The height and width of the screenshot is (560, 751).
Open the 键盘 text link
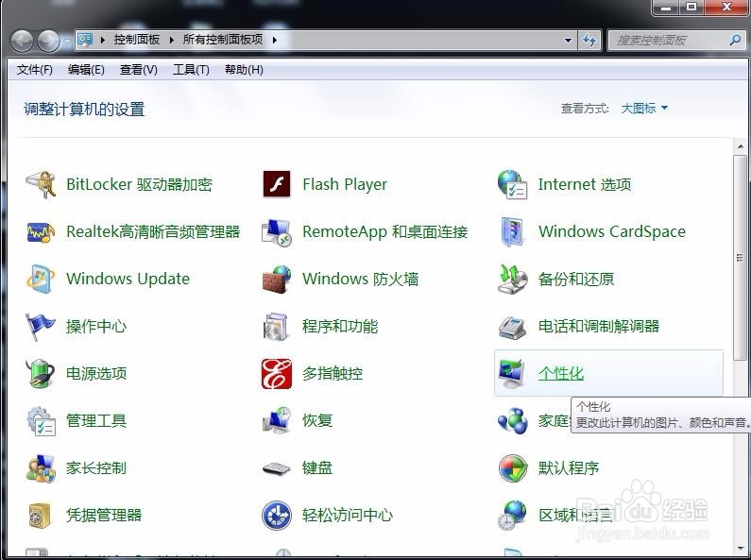tap(317, 468)
